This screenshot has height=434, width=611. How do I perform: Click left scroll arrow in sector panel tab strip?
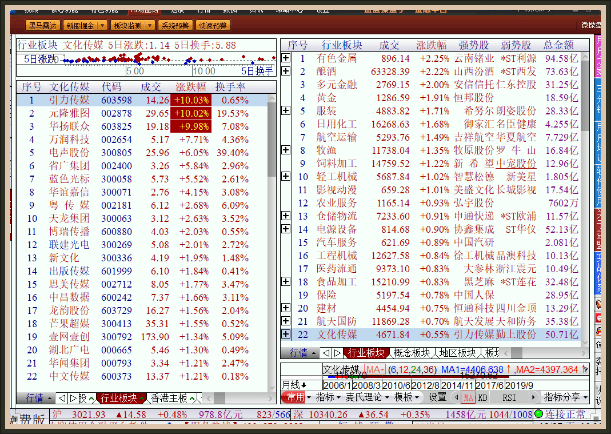506,353
